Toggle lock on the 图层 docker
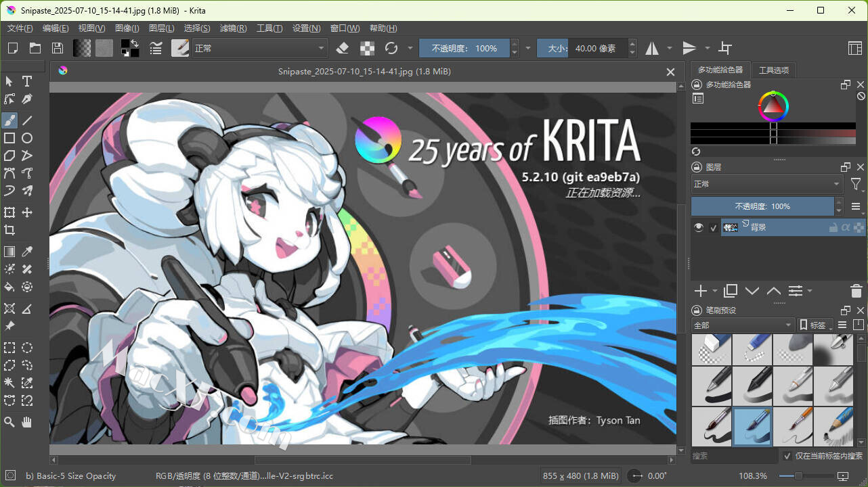868x487 pixels. coord(696,167)
